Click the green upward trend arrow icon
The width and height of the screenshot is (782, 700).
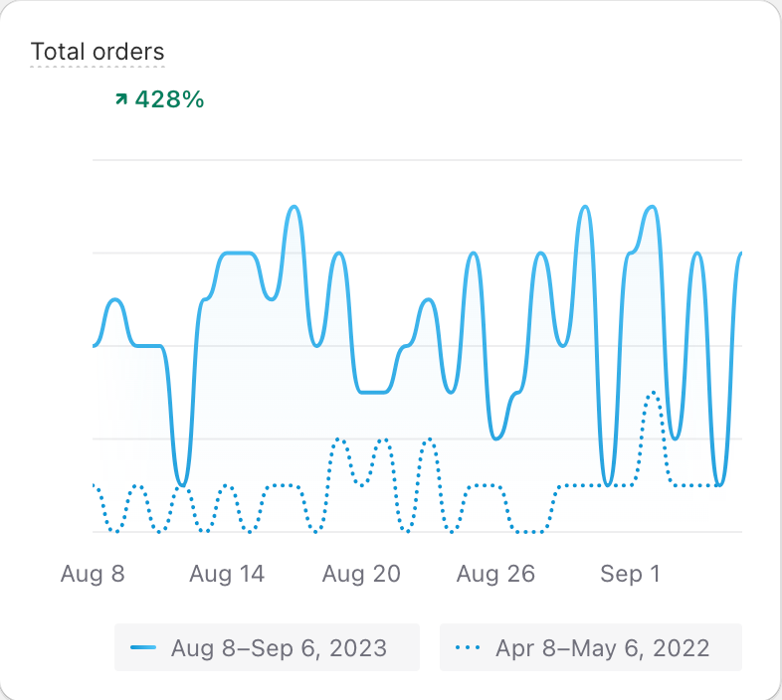[x=121, y=99]
